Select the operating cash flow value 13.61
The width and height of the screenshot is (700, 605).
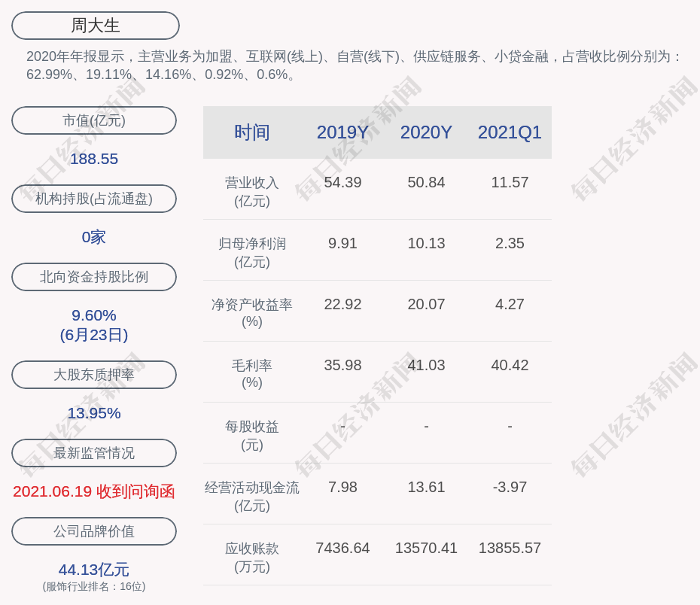(x=426, y=487)
